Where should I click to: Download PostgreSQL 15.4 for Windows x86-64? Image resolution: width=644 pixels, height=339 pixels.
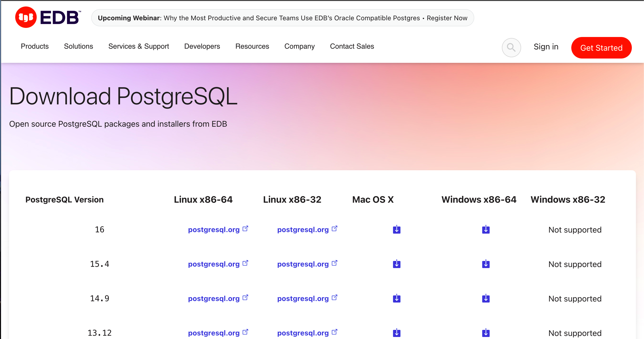tap(486, 264)
